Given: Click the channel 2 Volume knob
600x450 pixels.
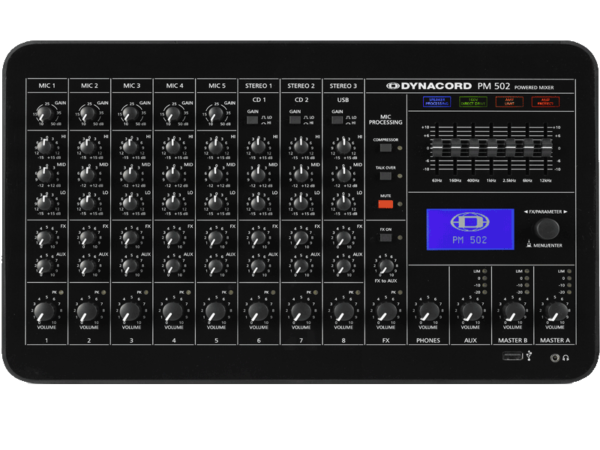Looking at the screenshot, I should [x=88, y=311].
